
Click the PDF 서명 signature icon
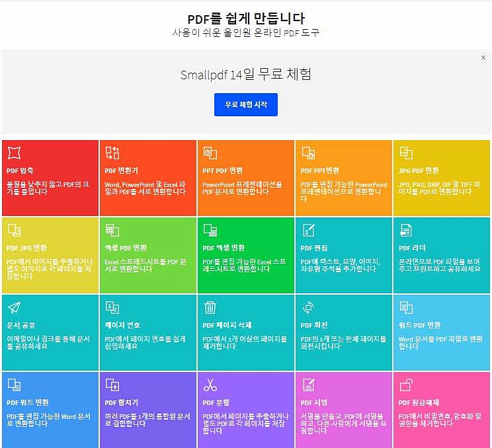[308, 385]
